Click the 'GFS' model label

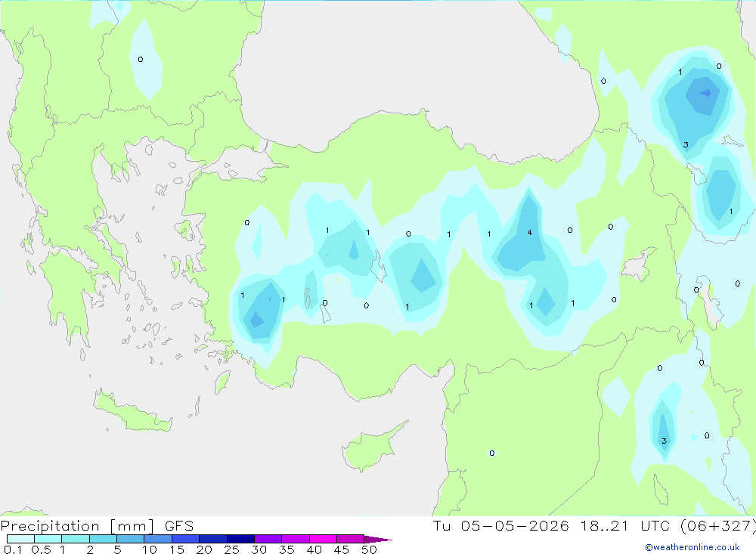pyautogui.click(x=179, y=526)
